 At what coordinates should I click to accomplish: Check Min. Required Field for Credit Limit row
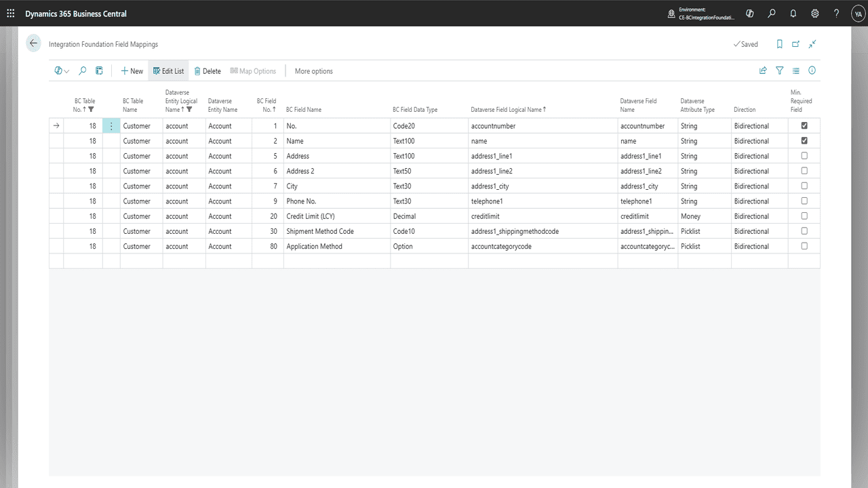tap(804, 216)
